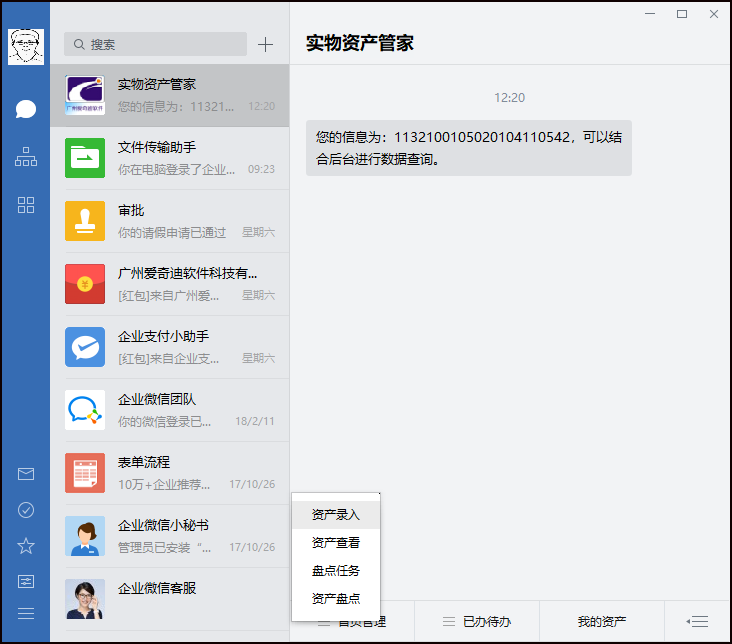Image resolution: width=732 pixels, height=644 pixels.
Task: Open the Messages chat bubble icon
Action: coord(26,109)
